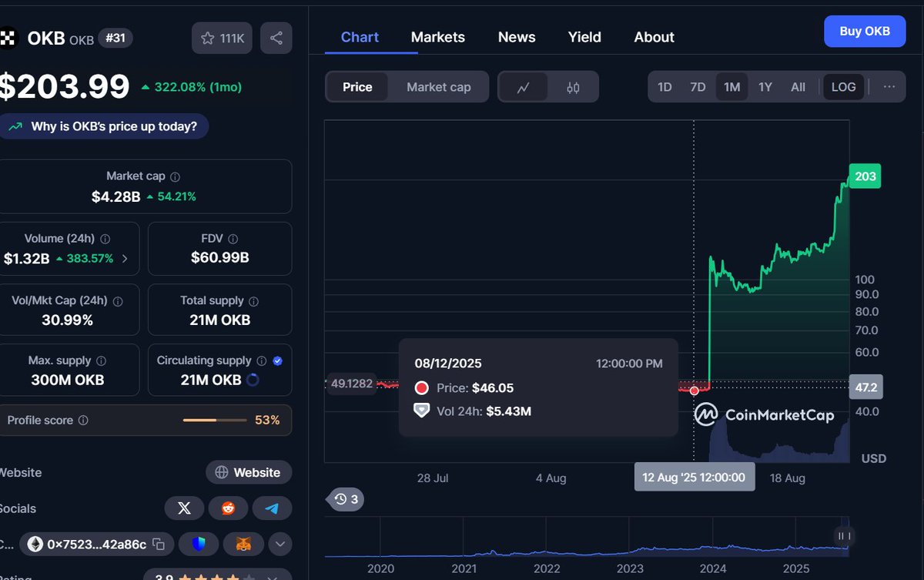924x580 pixels.
Task: Toggle chart to Market cap mode
Action: 439,87
